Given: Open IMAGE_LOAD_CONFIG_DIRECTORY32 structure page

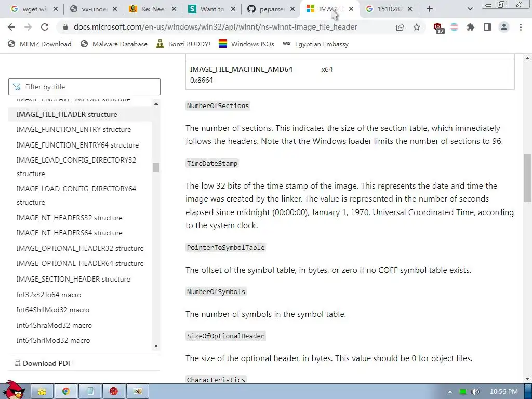Looking at the screenshot, I should tap(76, 167).
